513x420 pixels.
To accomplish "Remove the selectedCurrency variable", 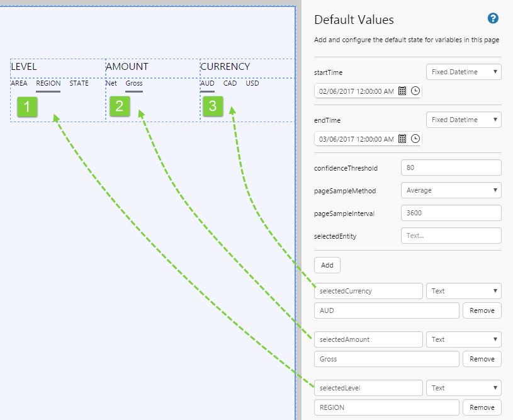I will (x=482, y=310).
